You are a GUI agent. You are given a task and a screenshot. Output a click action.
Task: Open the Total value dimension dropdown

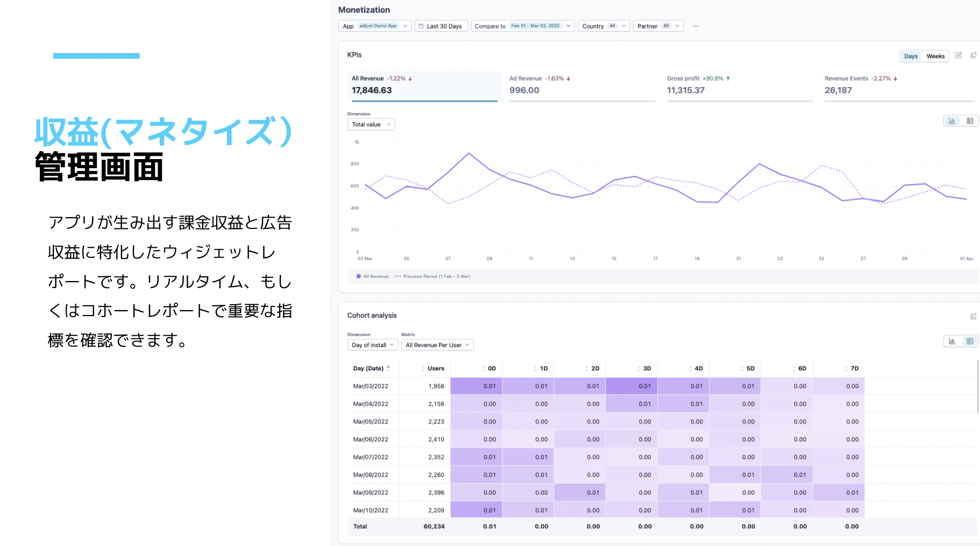point(371,124)
